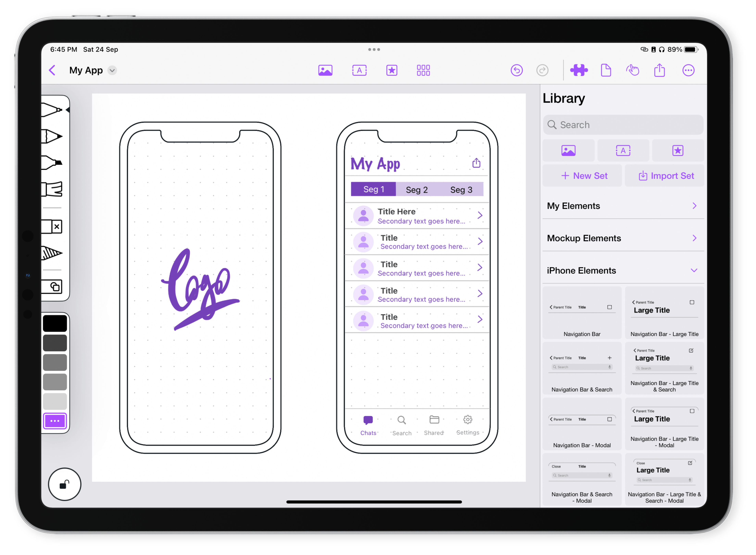Select the hand/pan tool

[633, 70]
